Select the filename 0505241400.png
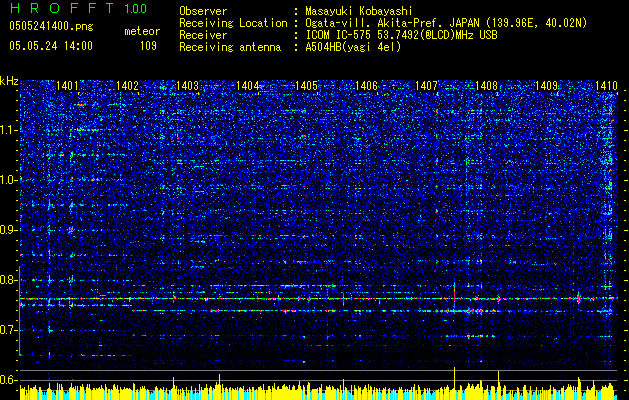 tap(51, 26)
